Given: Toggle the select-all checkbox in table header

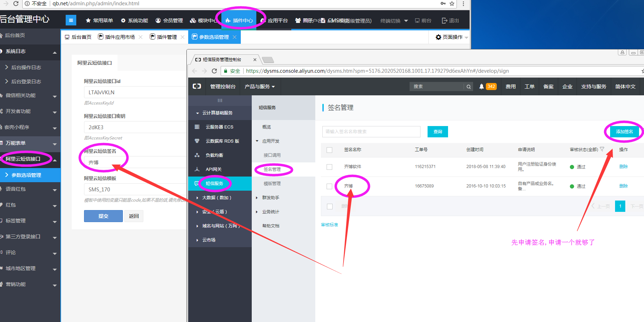Looking at the screenshot, I should point(329,150).
